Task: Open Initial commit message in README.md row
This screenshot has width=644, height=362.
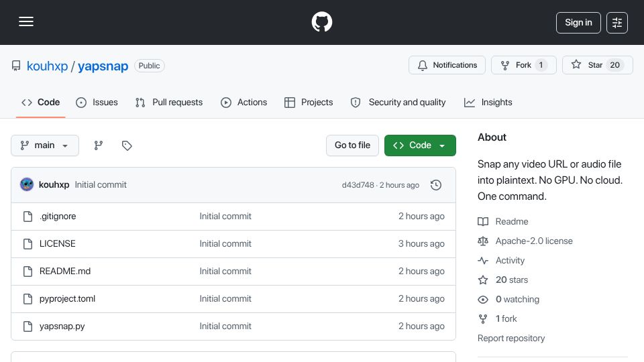Action: pos(225,271)
